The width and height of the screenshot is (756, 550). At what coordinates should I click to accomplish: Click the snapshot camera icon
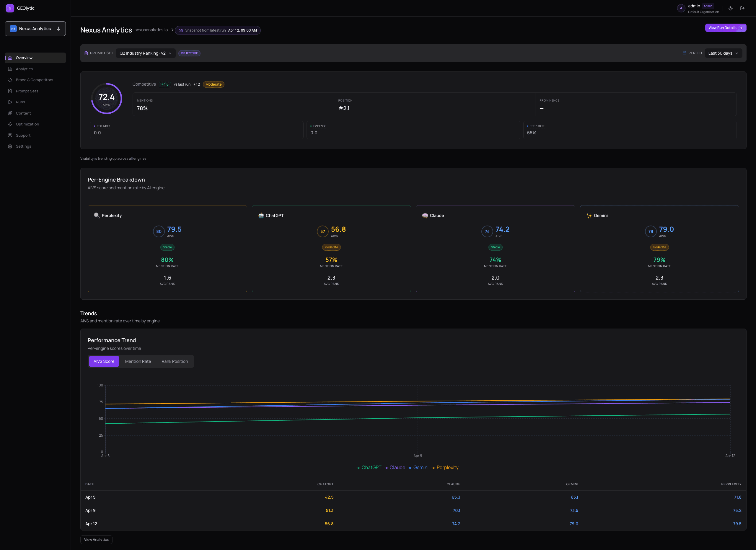point(181,30)
